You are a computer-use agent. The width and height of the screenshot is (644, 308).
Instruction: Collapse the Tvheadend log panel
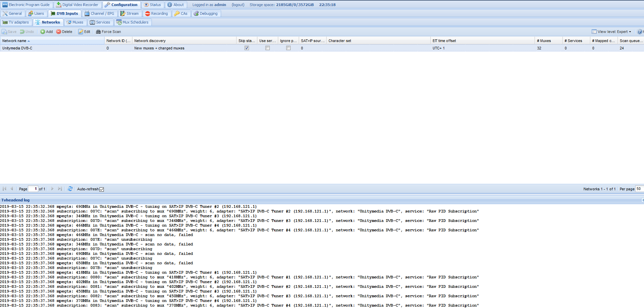click(642, 200)
